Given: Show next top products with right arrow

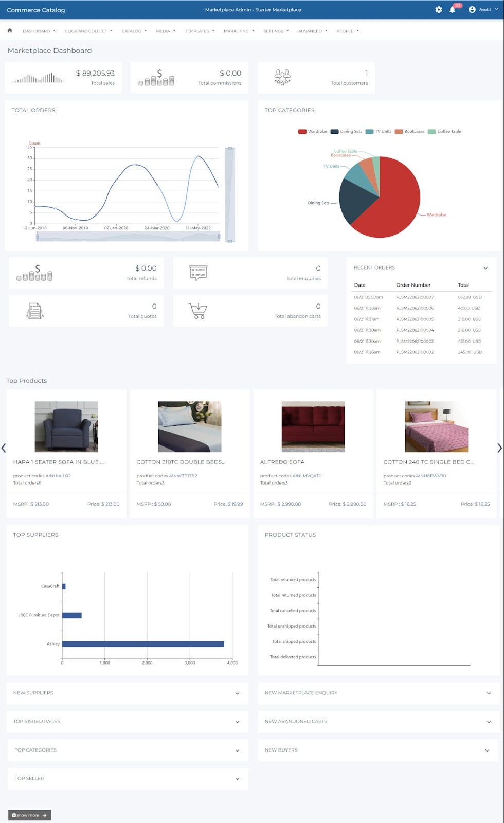Looking at the screenshot, I should point(499,448).
